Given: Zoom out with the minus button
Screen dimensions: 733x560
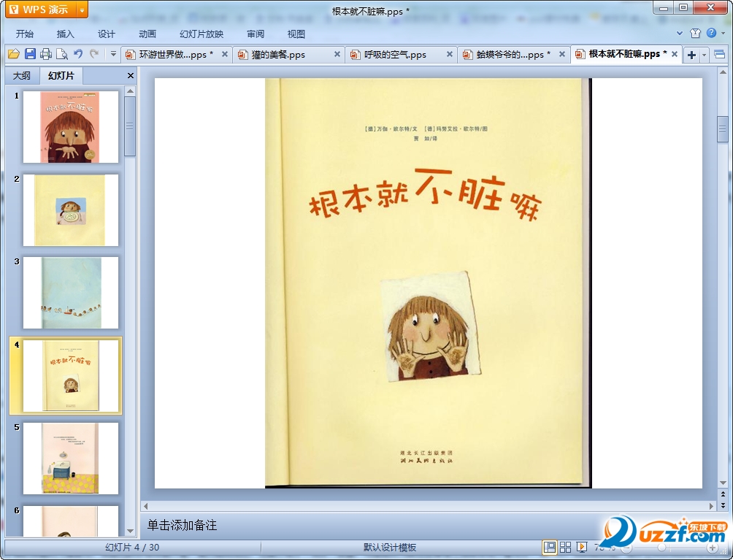Looking at the screenshot, I should pos(626,548).
